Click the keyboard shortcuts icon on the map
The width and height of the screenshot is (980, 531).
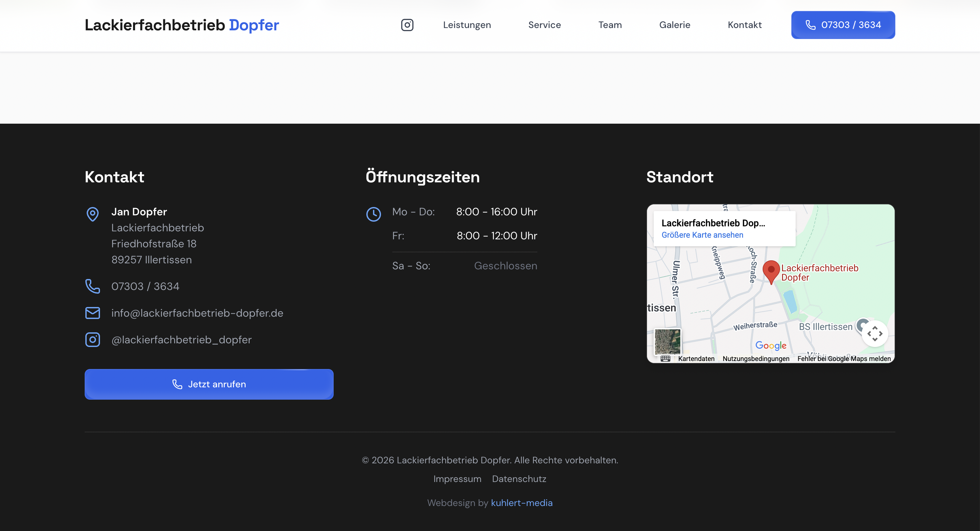tap(666, 358)
